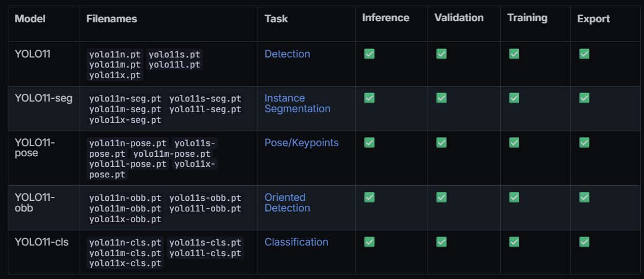644x279 pixels.
Task: Click the Classification task link
Action: click(296, 242)
